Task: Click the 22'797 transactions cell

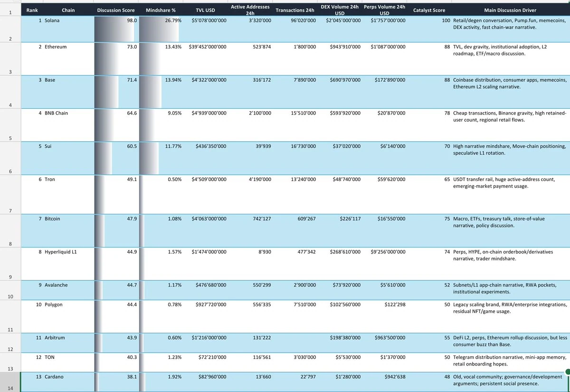Action: click(295, 382)
